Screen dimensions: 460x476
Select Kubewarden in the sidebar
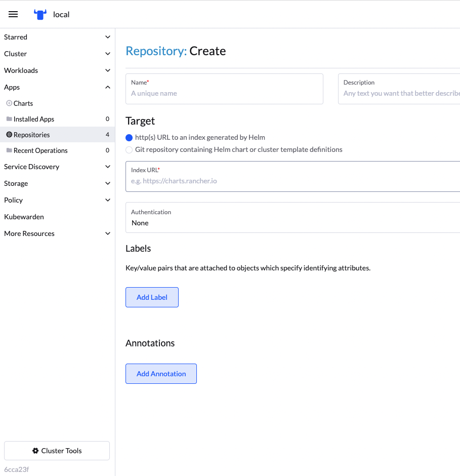point(24,217)
